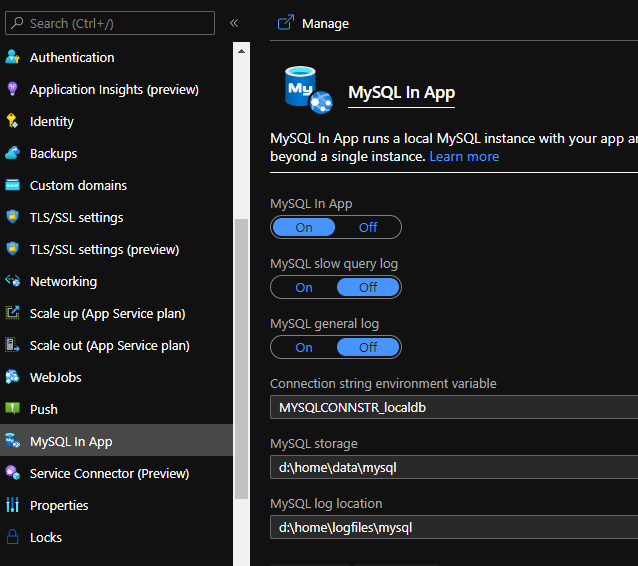The width and height of the screenshot is (638, 566).
Task: Set MySQL slow query log Off
Action: pyautogui.click(x=368, y=287)
